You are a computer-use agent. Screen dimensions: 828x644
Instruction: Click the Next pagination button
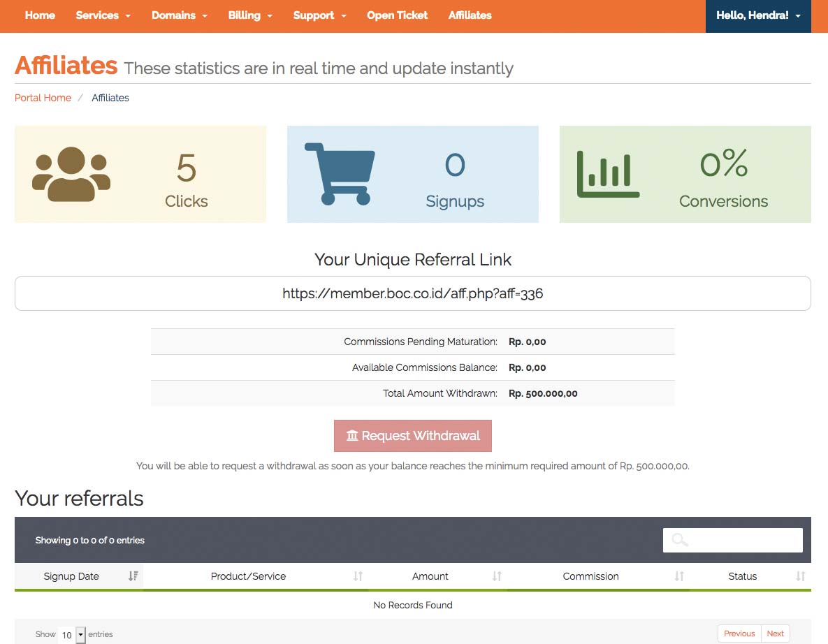point(775,634)
